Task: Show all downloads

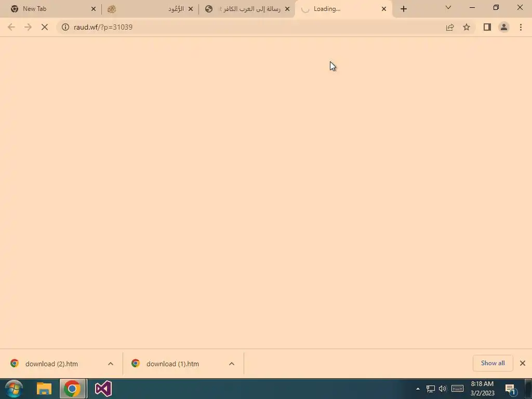Action: pyautogui.click(x=493, y=363)
